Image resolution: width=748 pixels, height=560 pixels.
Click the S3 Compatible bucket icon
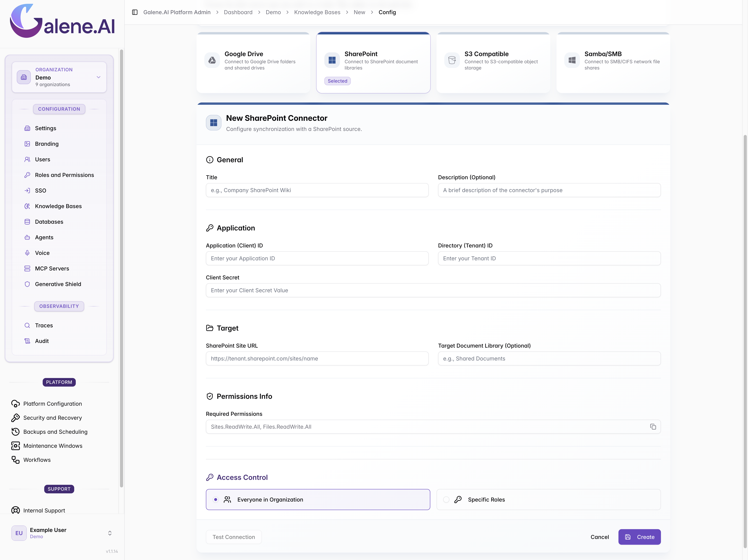(x=452, y=60)
